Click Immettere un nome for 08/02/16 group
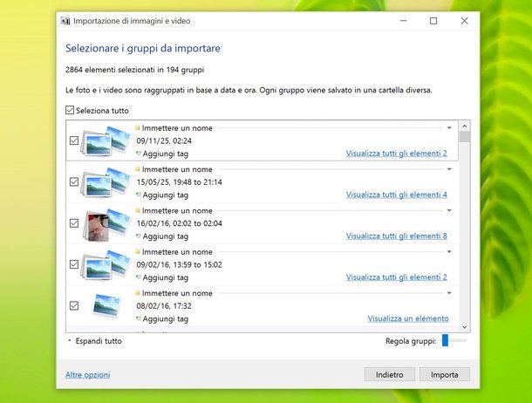Image resolution: width=532 pixels, height=403 pixels. 177,293
